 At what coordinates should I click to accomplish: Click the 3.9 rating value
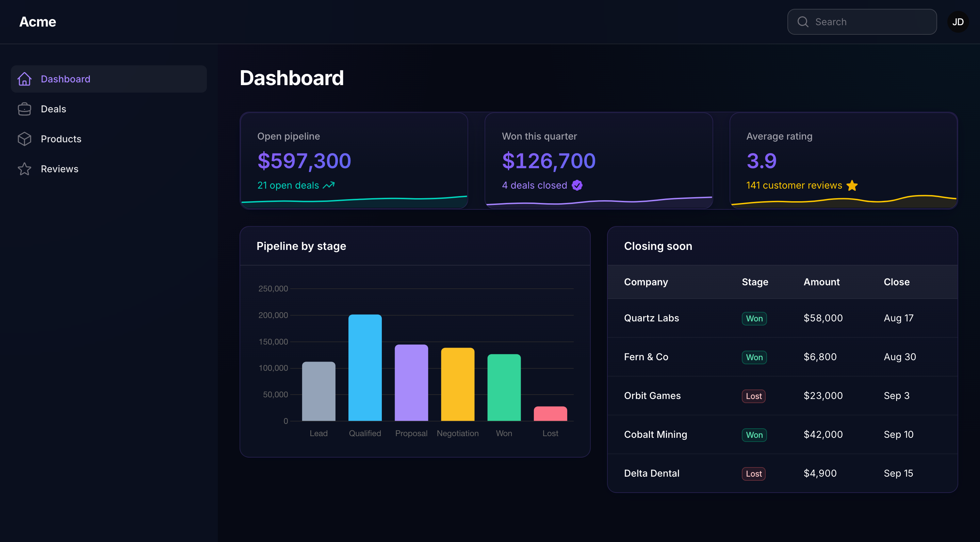[761, 161]
